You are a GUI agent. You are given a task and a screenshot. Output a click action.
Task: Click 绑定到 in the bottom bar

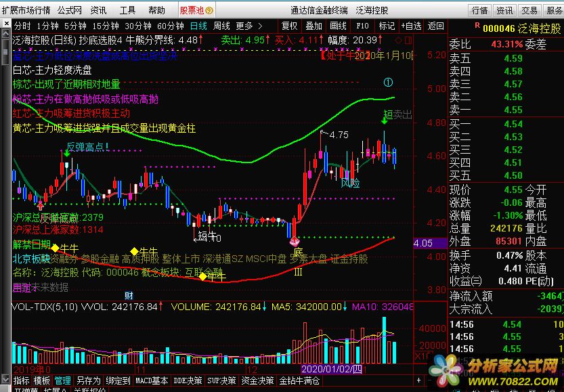point(118,380)
